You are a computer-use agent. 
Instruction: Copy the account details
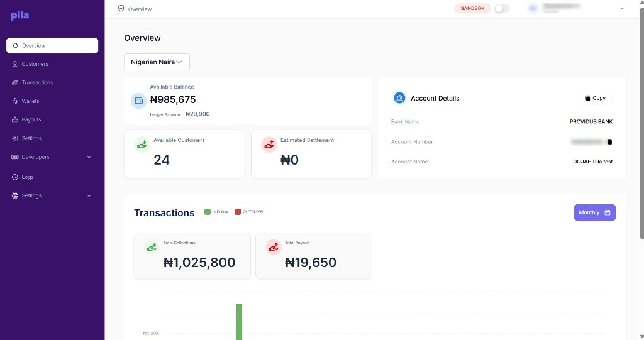click(595, 98)
